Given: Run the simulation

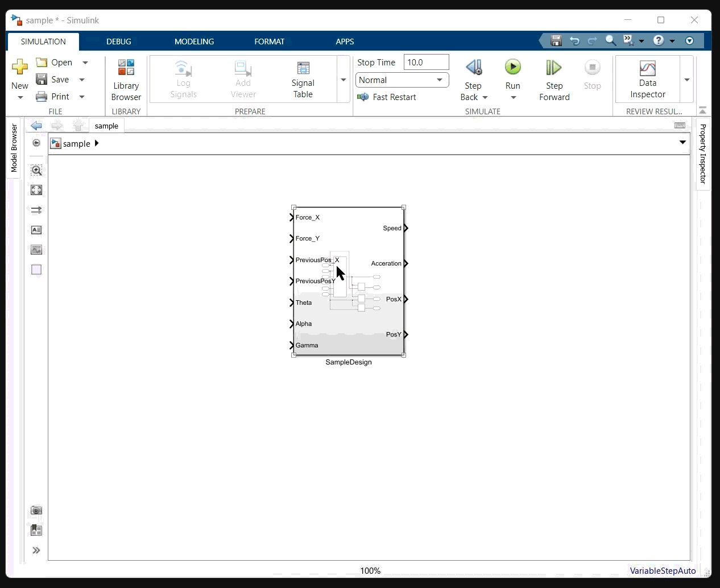Looking at the screenshot, I should (513, 67).
